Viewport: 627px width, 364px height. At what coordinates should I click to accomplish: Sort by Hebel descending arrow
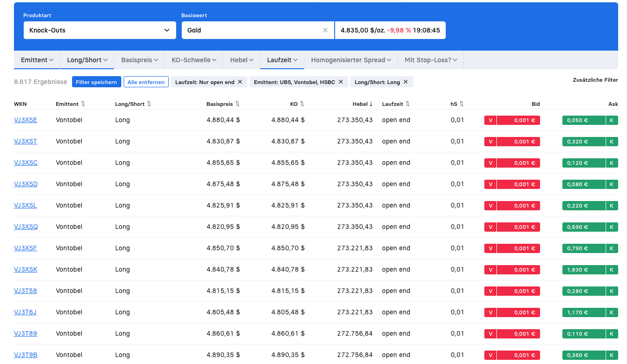click(371, 104)
